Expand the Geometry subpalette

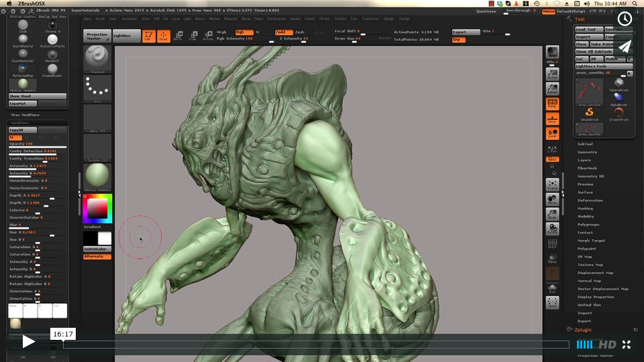pyautogui.click(x=588, y=152)
